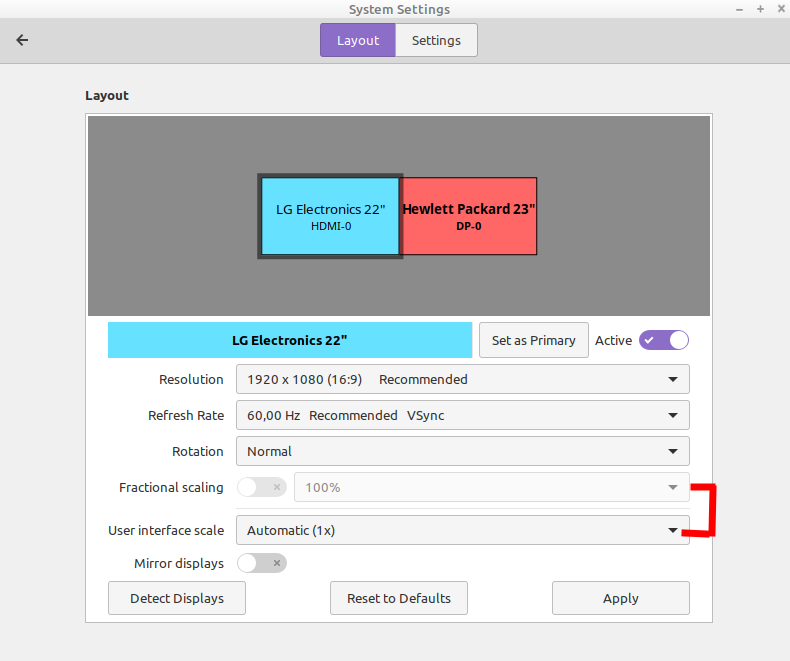Open User interface scale dropdown
The width and height of the screenshot is (790, 661).
click(463, 530)
